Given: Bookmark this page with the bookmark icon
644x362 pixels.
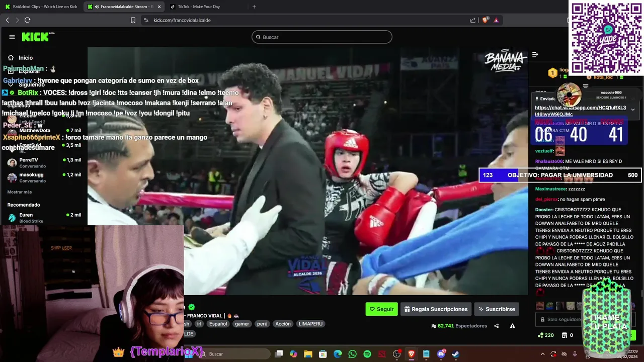Looking at the screenshot, I should pyautogui.click(x=133, y=20).
